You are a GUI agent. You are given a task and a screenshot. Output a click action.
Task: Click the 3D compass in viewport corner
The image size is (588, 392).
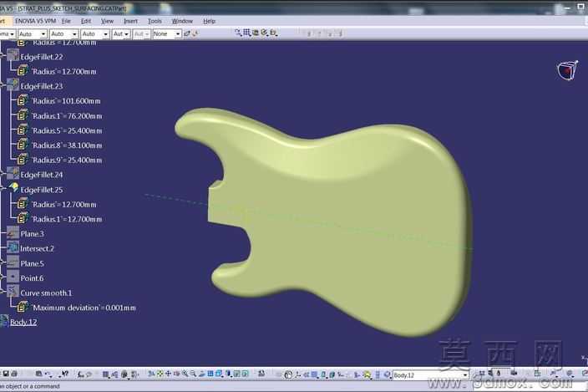(x=567, y=69)
